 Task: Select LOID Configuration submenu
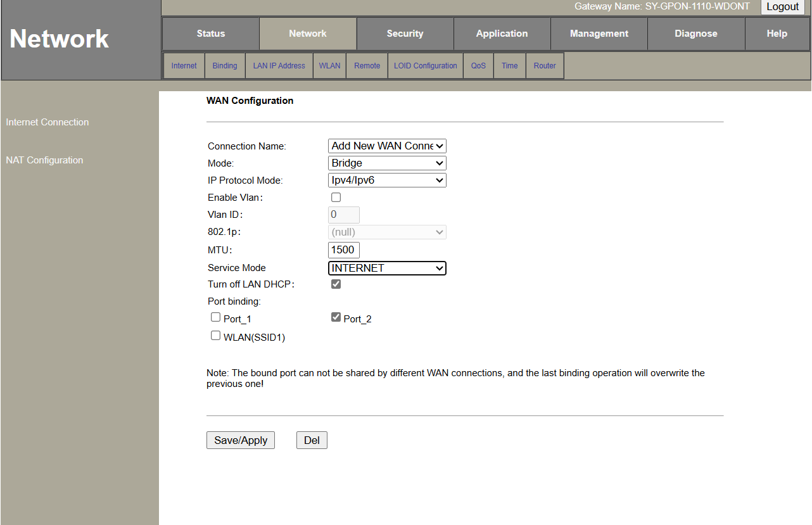[x=425, y=66]
